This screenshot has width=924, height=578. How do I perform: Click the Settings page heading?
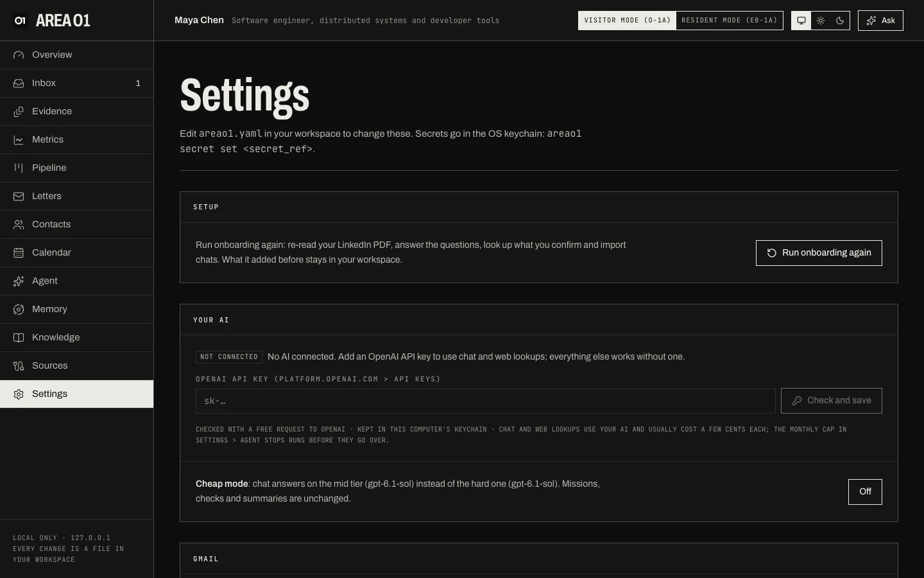point(244,96)
